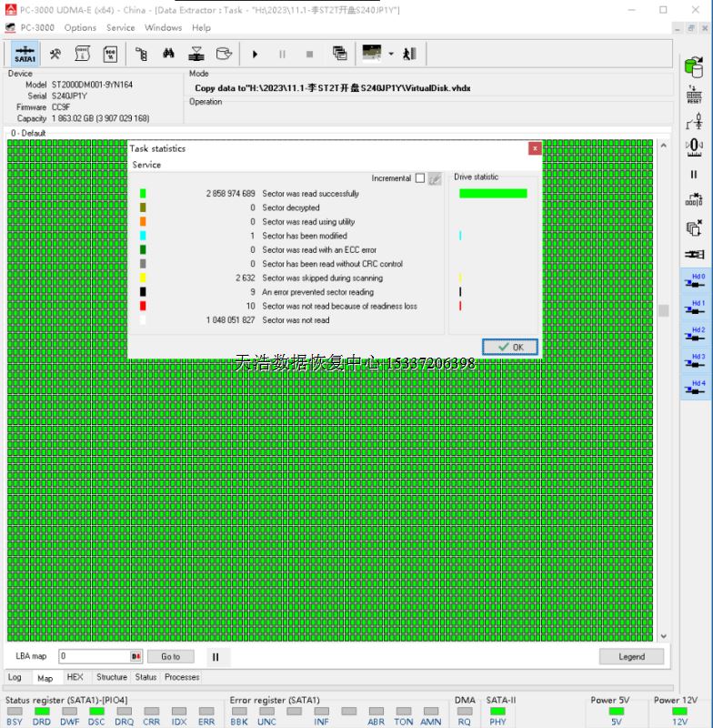This screenshot has width=713, height=728.
Task: Click the RESET icon in right sidebar
Action: (694, 96)
